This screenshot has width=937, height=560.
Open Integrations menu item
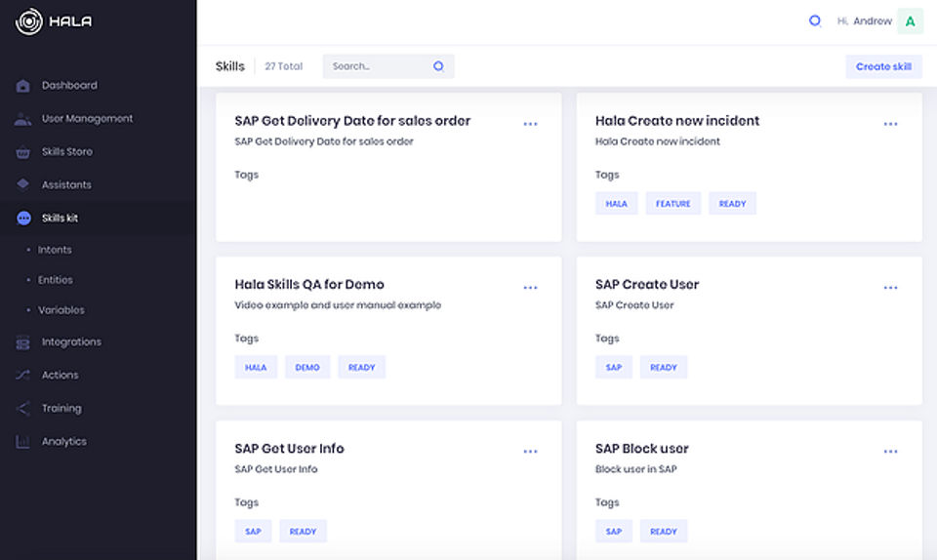click(x=71, y=342)
